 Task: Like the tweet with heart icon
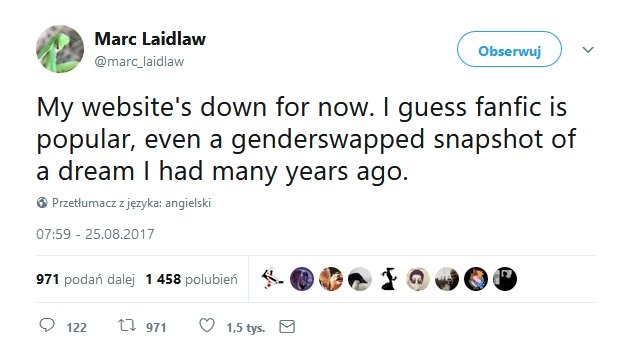coord(207,325)
